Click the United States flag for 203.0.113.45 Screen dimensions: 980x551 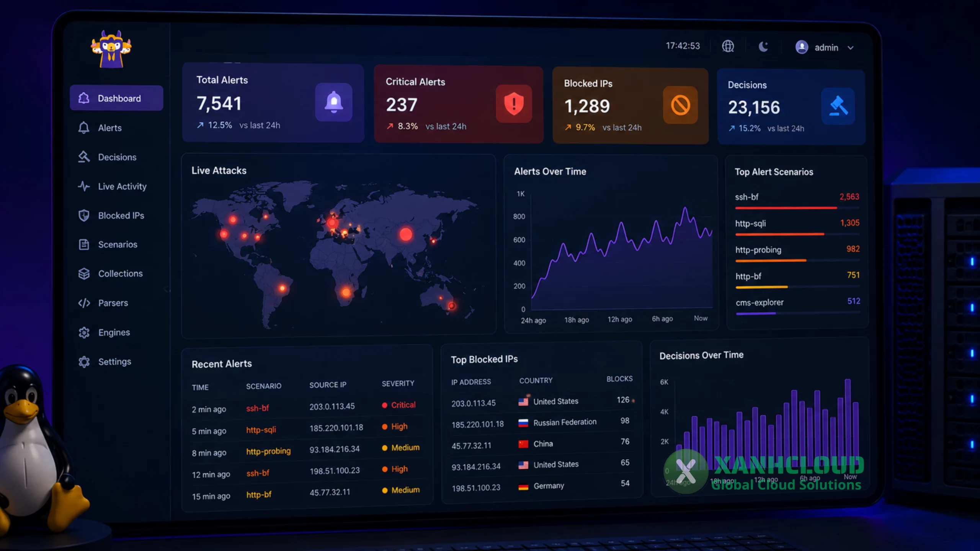pyautogui.click(x=523, y=402)
